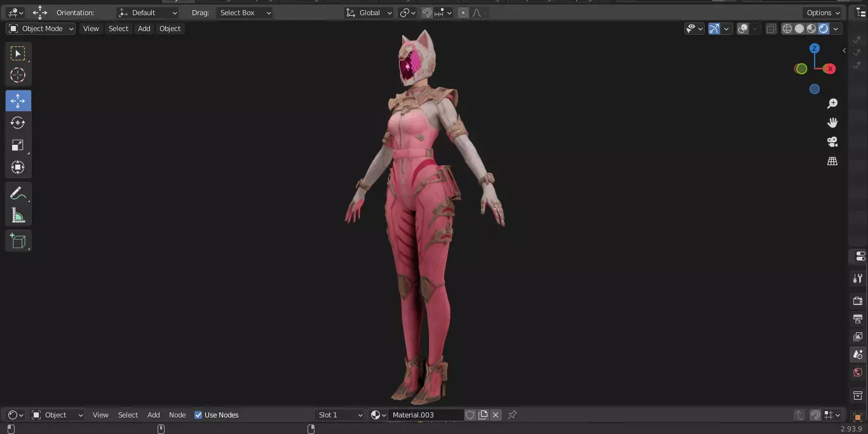868x434 pixels.
Task: Open the Drag Select Box dropdown
Action: tap(245, 13)
